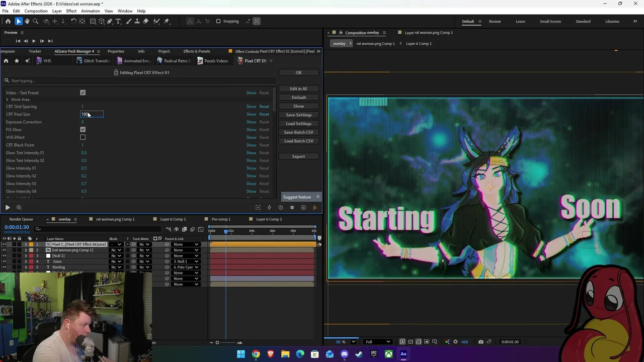Open viewer resolution Full dropdown
Image resolution: width=644 pixels, height=362 pixels.
377,342
